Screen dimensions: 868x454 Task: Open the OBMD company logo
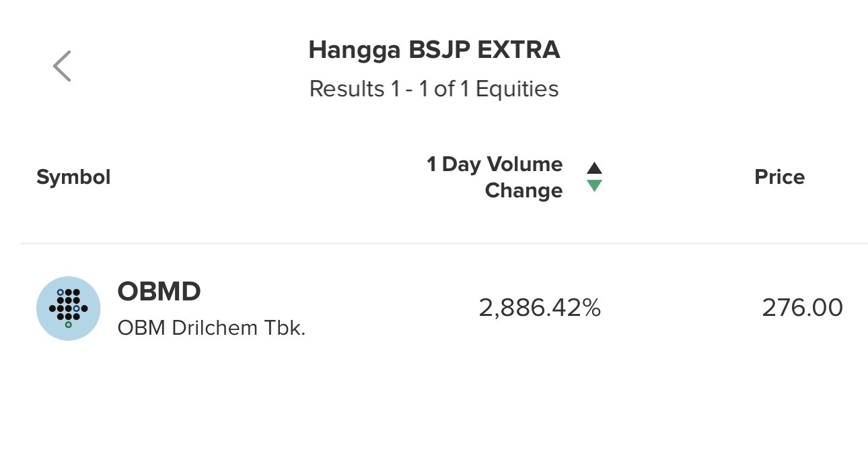click(x=68, y=309)
